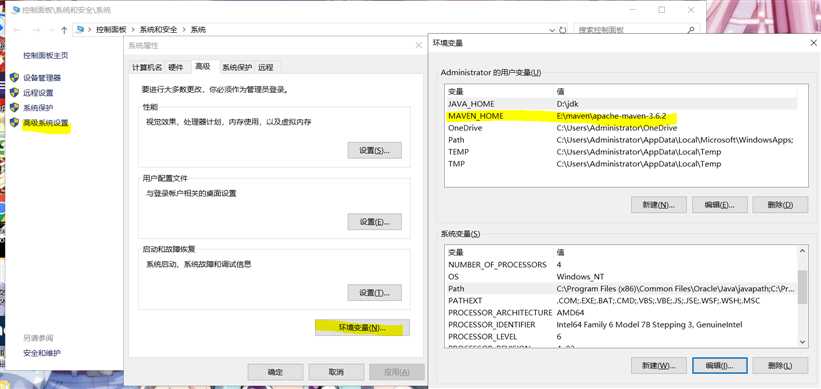821x389 pixels.
Task: Open performance 设置(S) button
Action: click(x=374, y=150)
